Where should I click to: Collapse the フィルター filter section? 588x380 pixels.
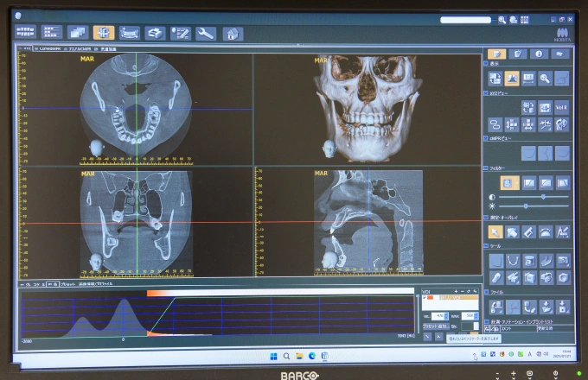point(487,168)
